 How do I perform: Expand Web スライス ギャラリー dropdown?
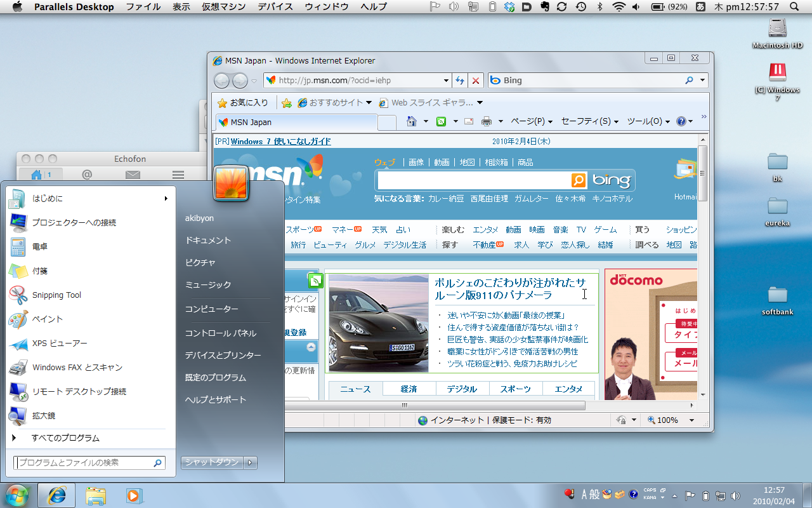[480, 103]
